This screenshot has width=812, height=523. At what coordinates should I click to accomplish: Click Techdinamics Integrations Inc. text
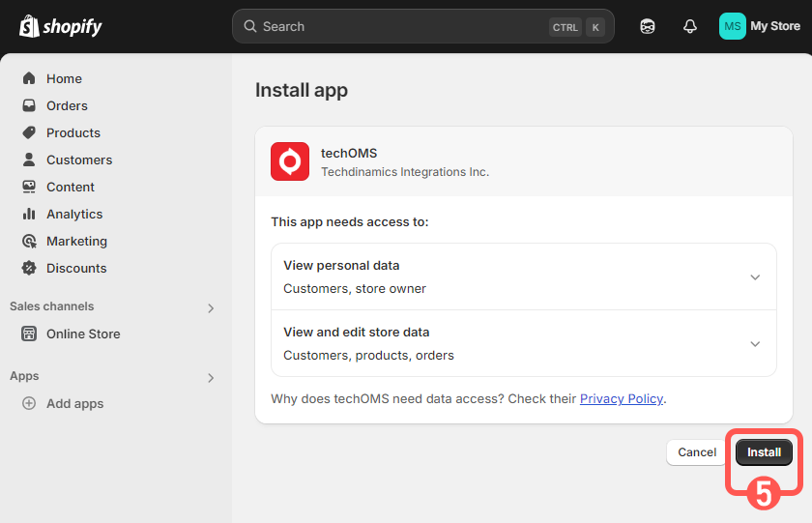point(405,172)
